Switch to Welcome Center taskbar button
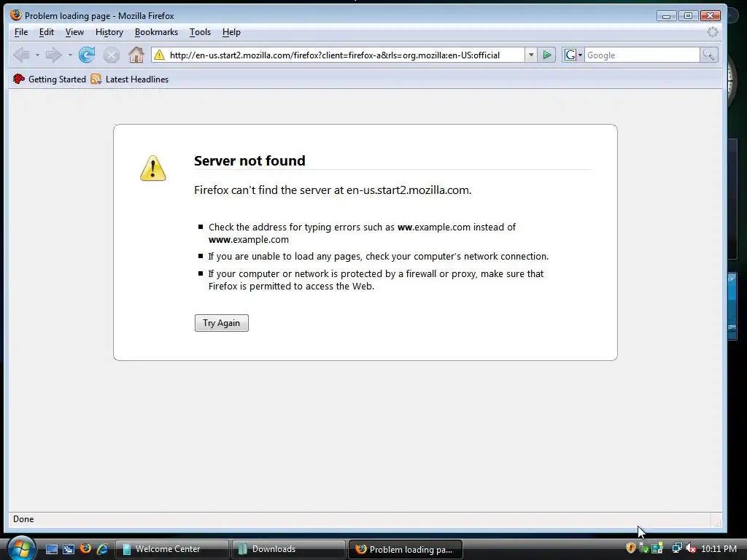 tap(172, 549)
